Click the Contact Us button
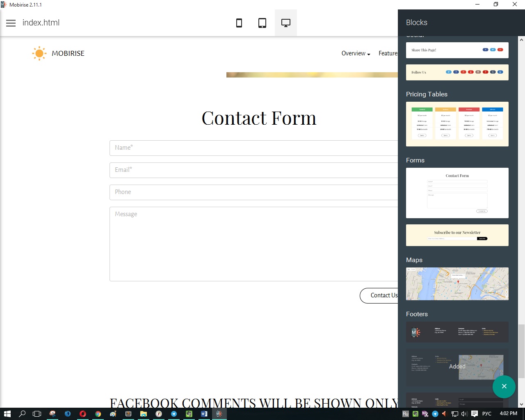 (x=384, y=295)
